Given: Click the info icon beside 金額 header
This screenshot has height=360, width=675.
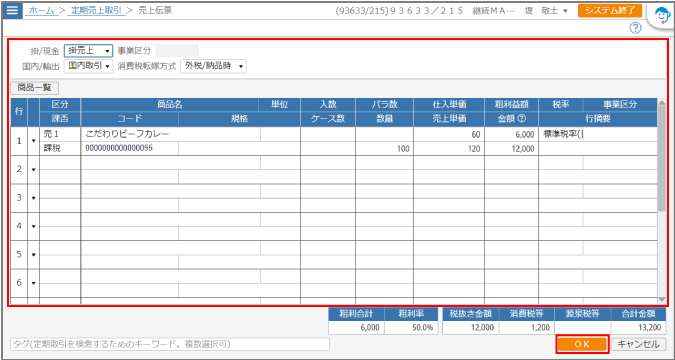Looking at the screenshot, I should pos(523,119).
